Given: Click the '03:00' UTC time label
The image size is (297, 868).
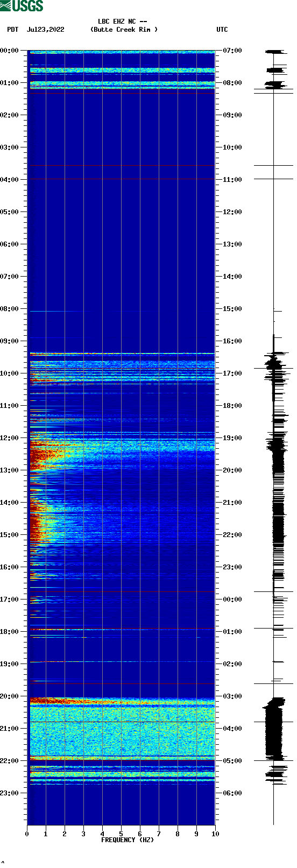Looking at the screenshot, I should coord(232,696).
